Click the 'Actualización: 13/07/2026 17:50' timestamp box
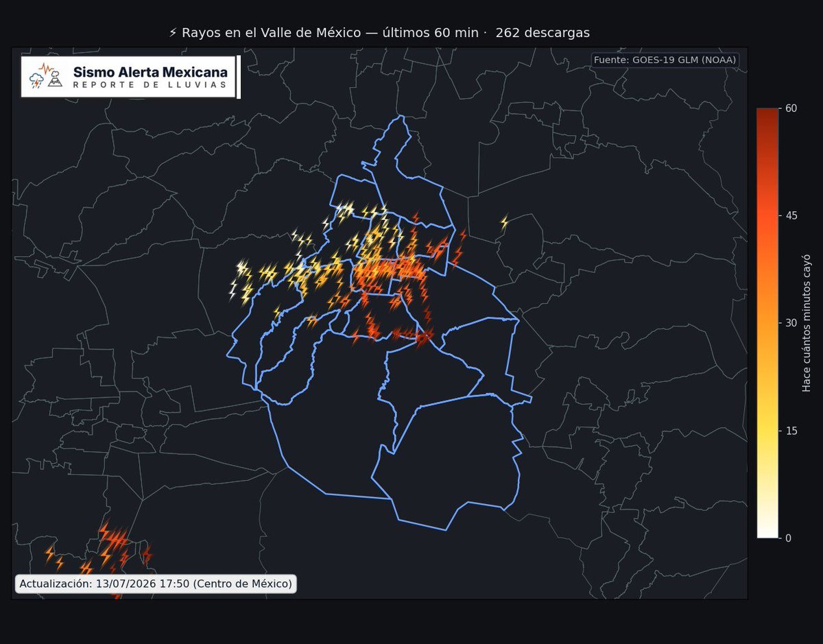The height and width of the screenshot is (644, 823). (156, 584)
